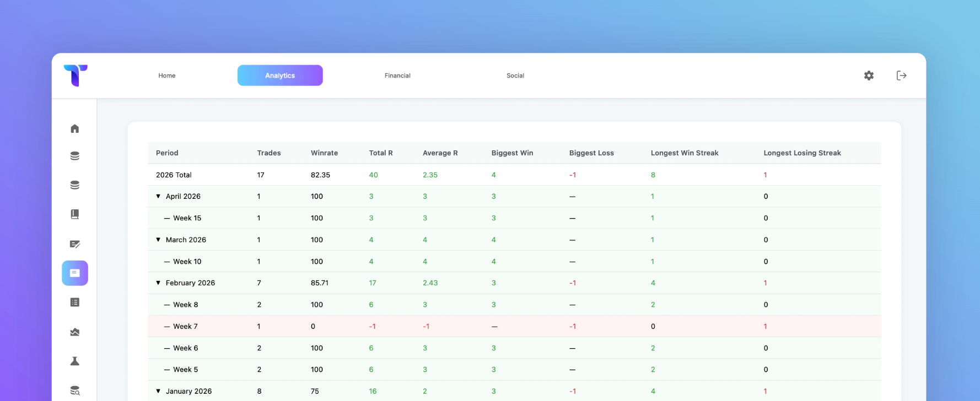Open the book icon in sidebar
Image resolution: width=980 pixels, height=401 pixels.
pyautogui.click(x=75, y=214)
